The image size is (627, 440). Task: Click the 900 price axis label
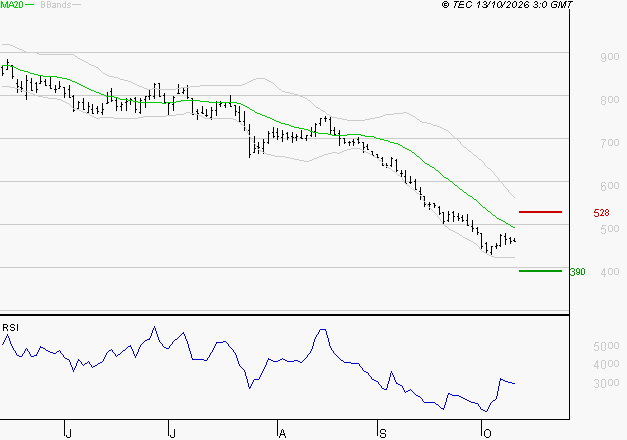tap(610, 57)
